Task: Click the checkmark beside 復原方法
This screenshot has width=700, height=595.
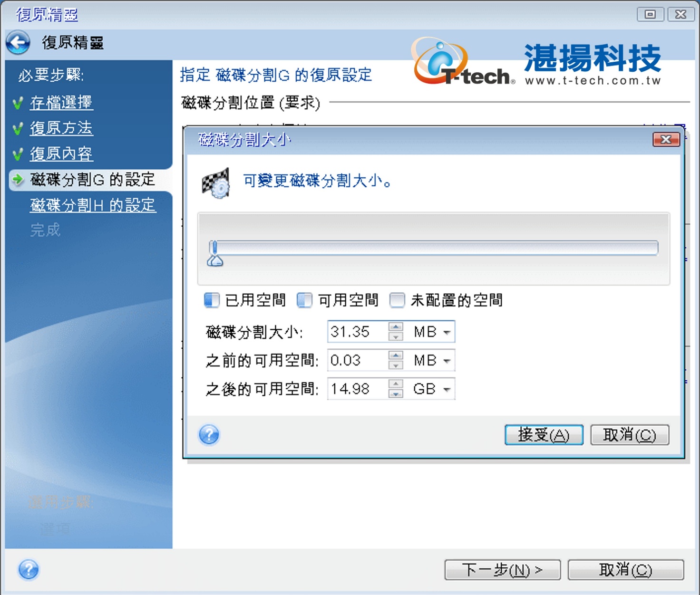Action: (x=18, y=129)
